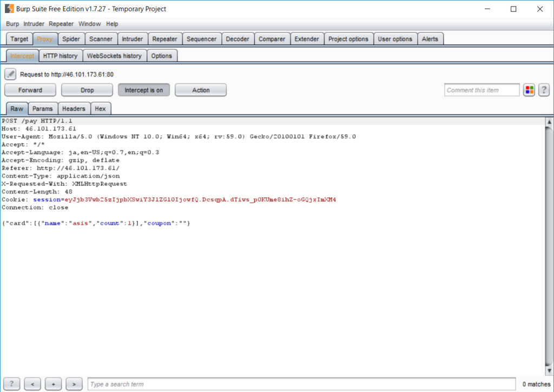
Task: Open the Decoder tab
Action: (238, 39)
